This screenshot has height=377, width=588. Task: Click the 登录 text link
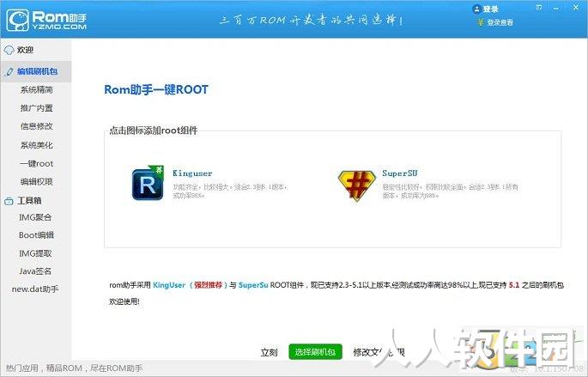coord(490,9)
